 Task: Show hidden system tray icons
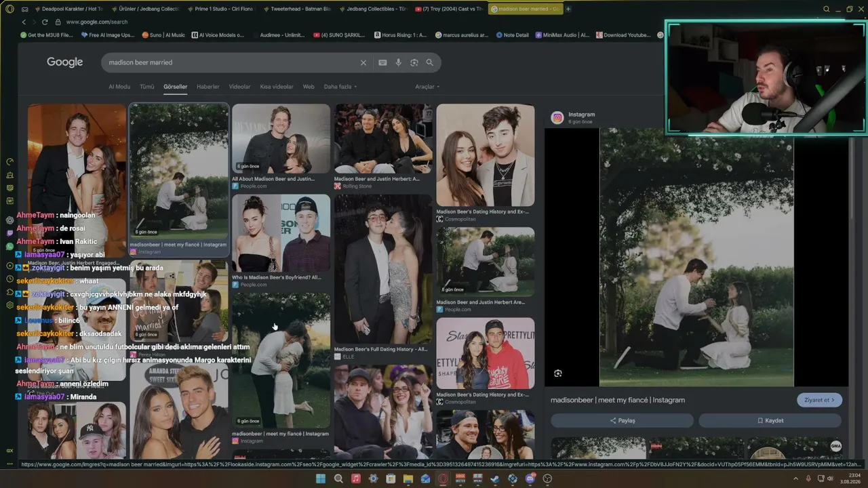(796, 479)
